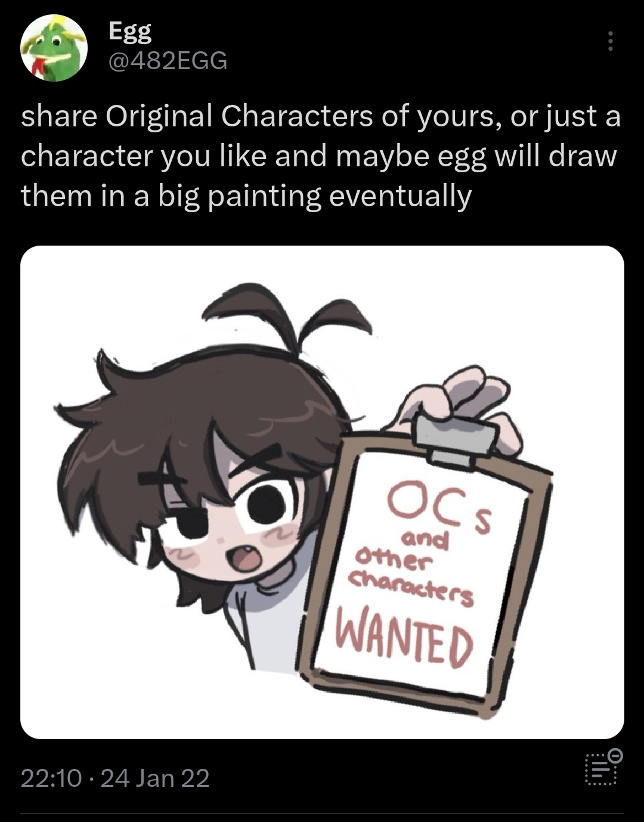644x822 pixels.
Task: Open the attached character drawing image
Action: (x=322, y=492)
